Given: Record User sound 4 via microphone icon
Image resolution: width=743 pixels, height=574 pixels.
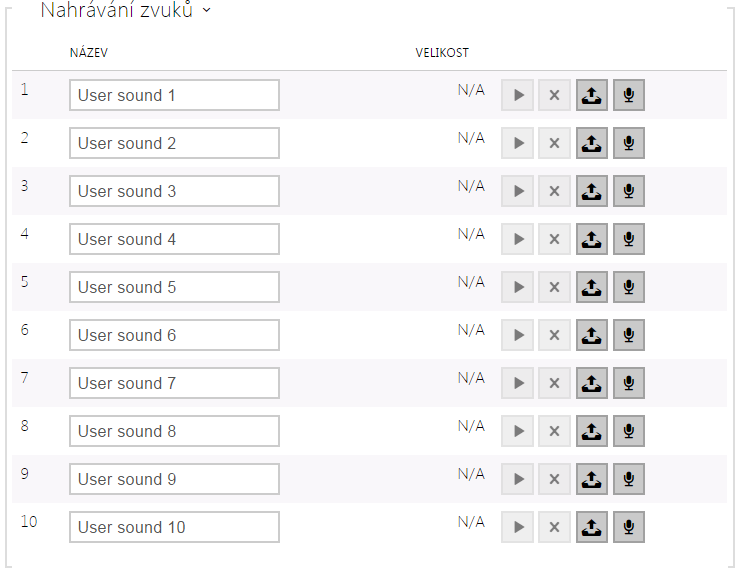Looking at the screenshot, I should tap(629, 239).
